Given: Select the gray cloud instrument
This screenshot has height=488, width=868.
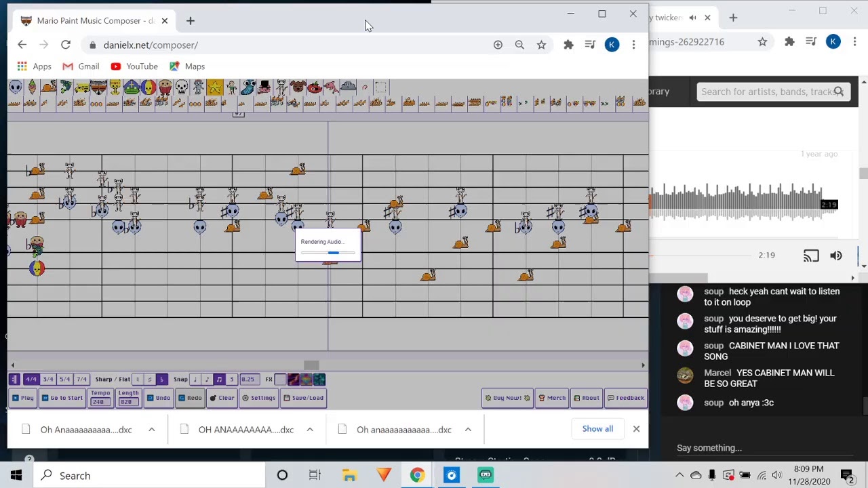Looking at the screenshot, I should [348, 87].
